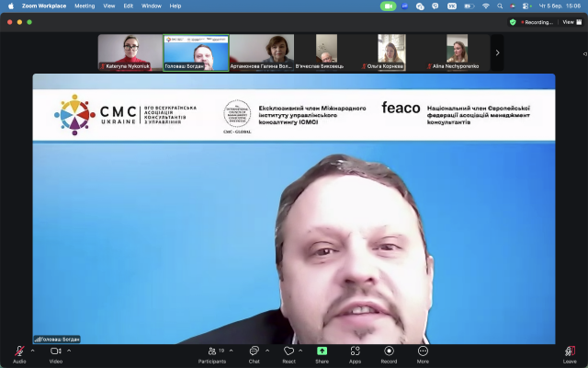Toggle the camera with Video button
The height and width of the screenshot is (368, 588).
(x=55, y=352)
